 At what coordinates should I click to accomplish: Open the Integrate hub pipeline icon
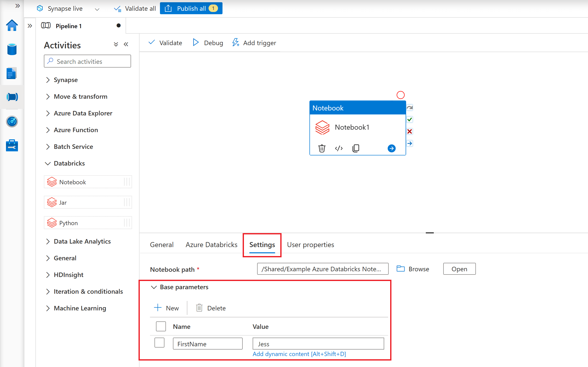[12, 97]
